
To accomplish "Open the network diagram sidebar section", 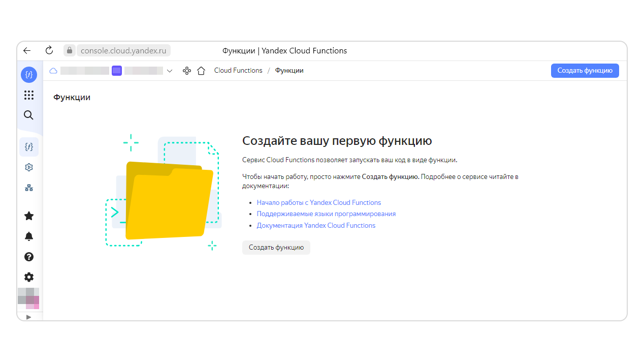I will click(x=29, y=188).
